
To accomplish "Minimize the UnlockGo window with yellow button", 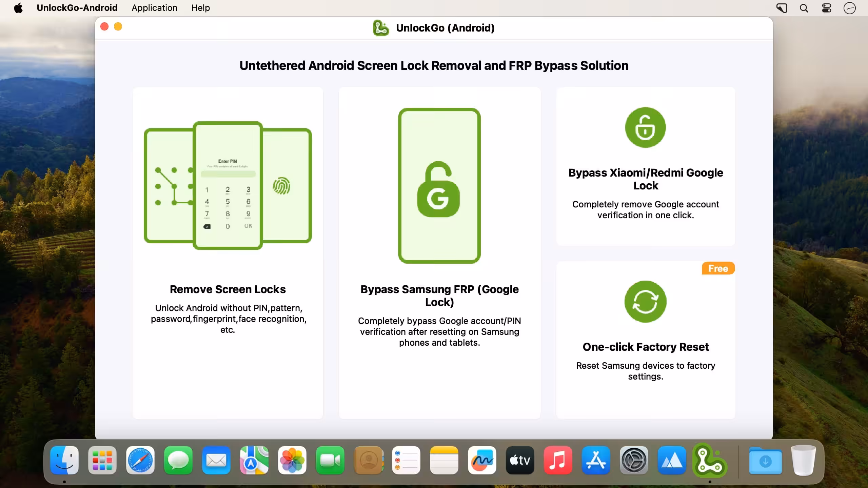I will coord(118,26).
